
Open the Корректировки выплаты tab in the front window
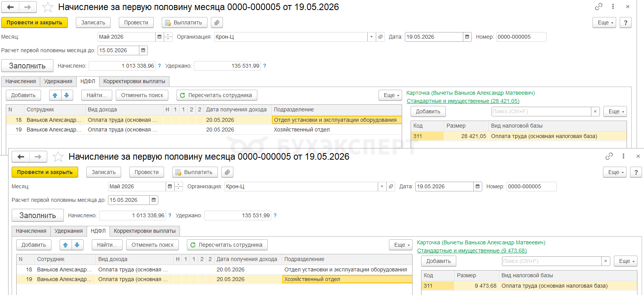point(145,231)
